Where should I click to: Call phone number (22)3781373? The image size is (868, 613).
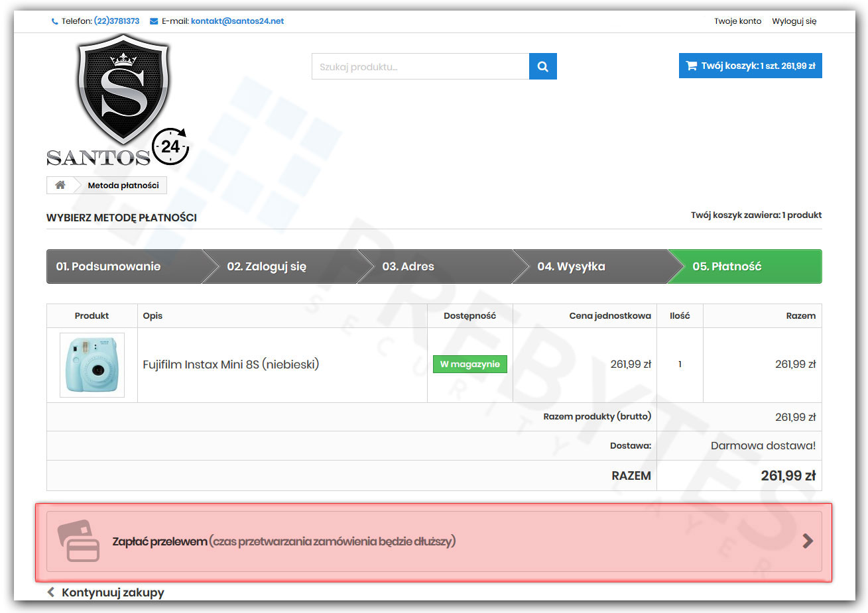click(x=117, y=21)
